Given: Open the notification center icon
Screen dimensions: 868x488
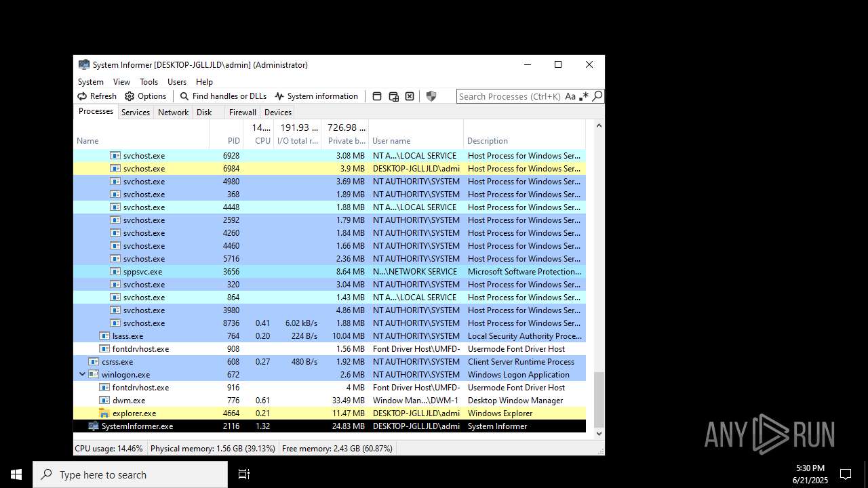Looking at the screenshot, I should (x=846, y=474).
